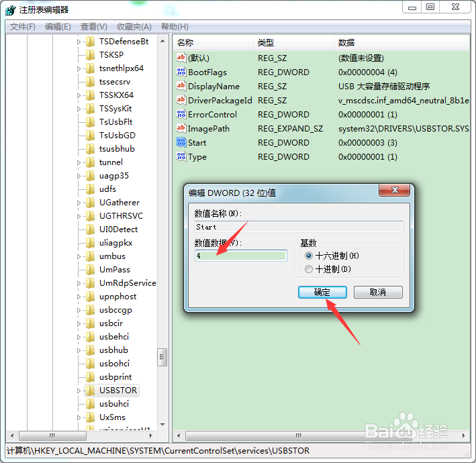Click tree pane scroll up arrow
476x463 pixels.
162,41
